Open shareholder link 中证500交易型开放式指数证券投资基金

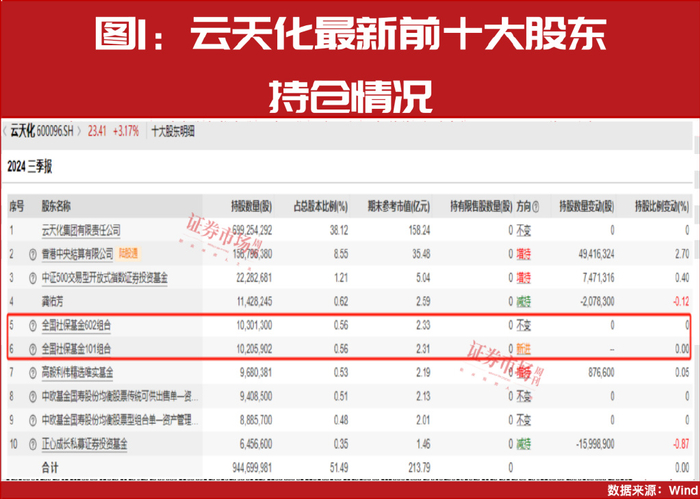click(104, 278)
